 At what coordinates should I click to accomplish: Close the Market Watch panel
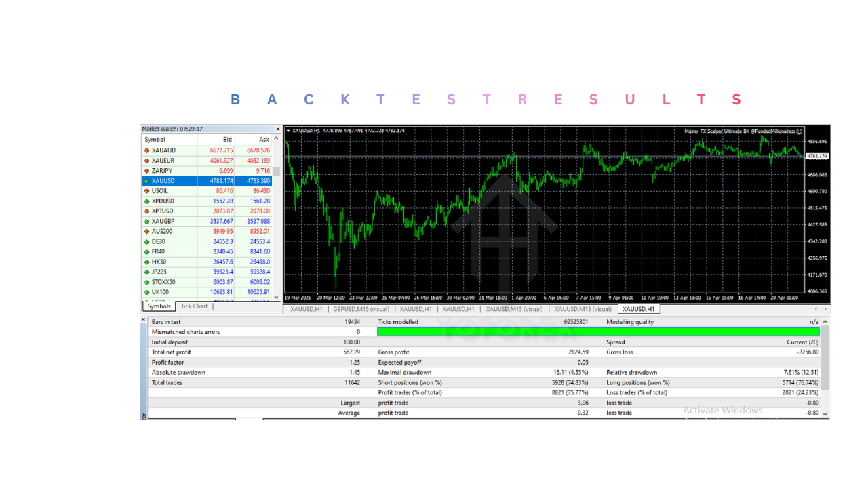[x=277, y=129]
